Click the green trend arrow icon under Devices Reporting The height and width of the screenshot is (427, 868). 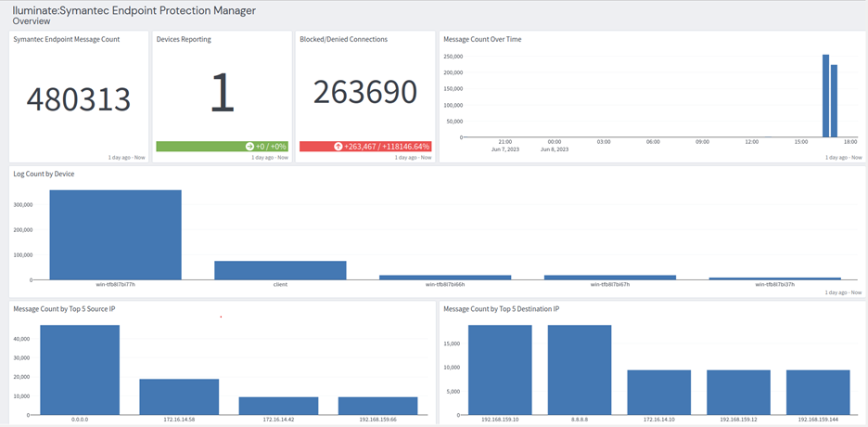click(x=249, y=147)
